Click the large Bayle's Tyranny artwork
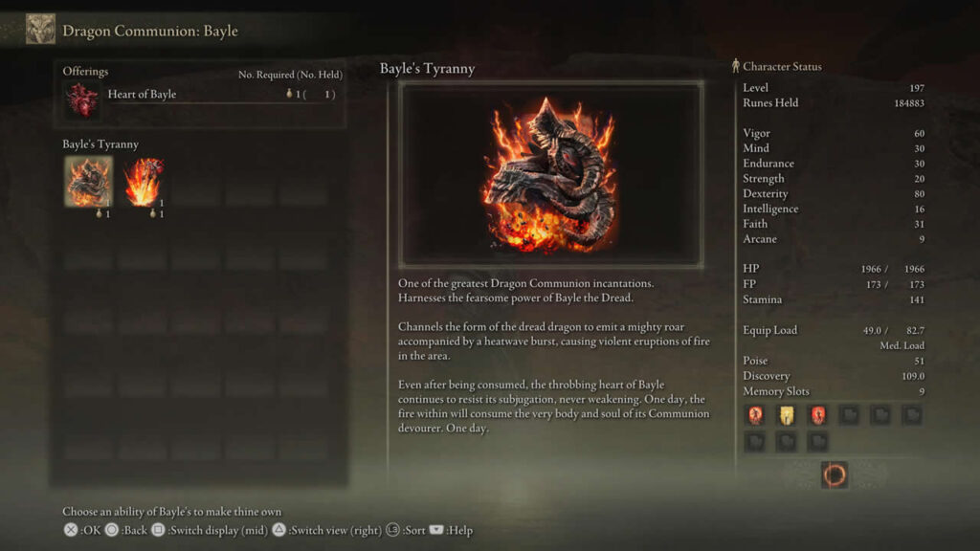Image resolution: width=980 pixels, height=551 pixels. click(x=551, y=174)
